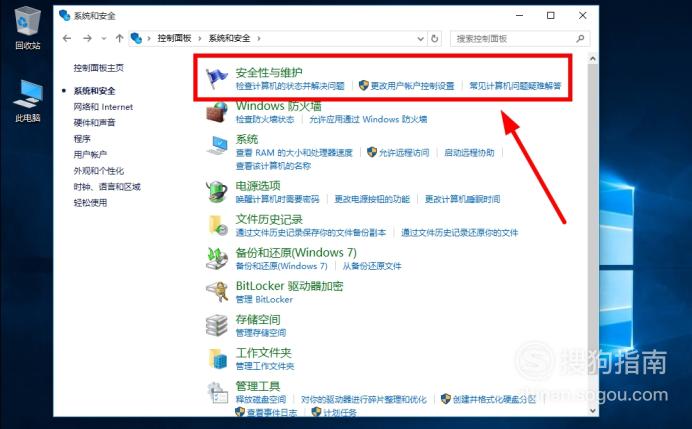The image size is (692, 429).
Task: Open the 文件历史记录 heading
Action: pyautogui.click(x=269, y=219)
